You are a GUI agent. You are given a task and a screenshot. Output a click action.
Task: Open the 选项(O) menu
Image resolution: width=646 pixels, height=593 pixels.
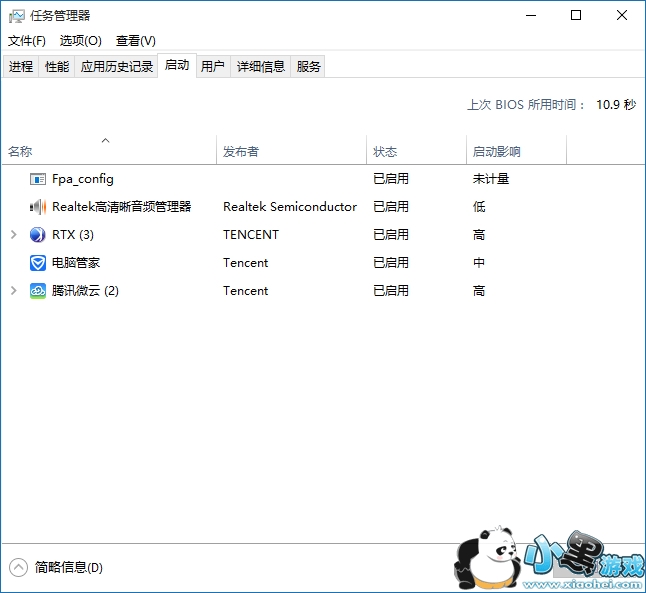pos(80,40)
